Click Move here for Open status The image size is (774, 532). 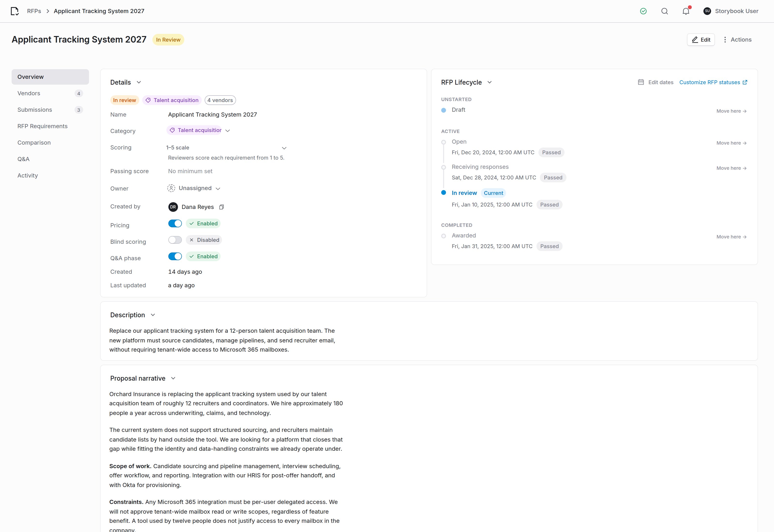tap(731, 143)
